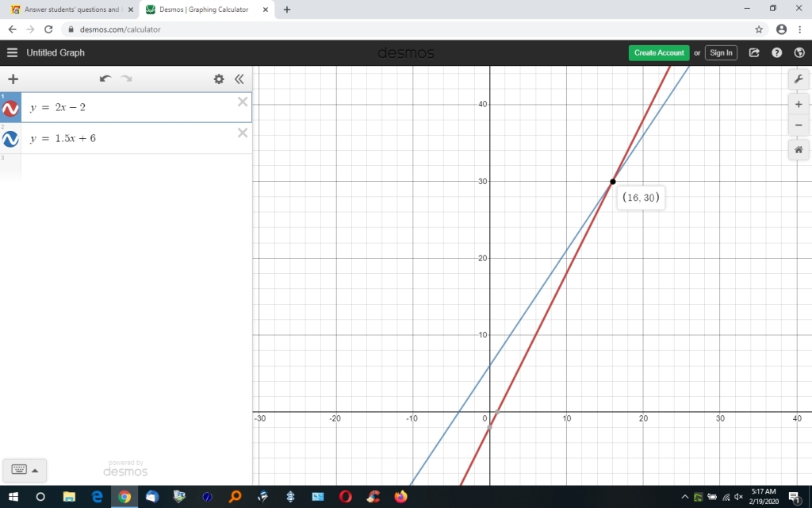Open the Desmos help menu
The image size is (812, 508).
777,52
